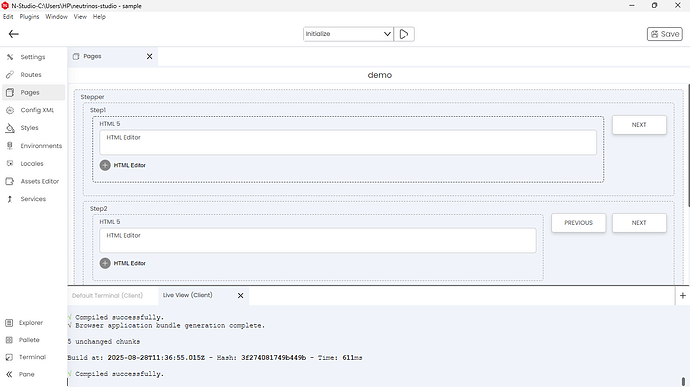
Task: Click the Locales icon
Action: [10, 163]
